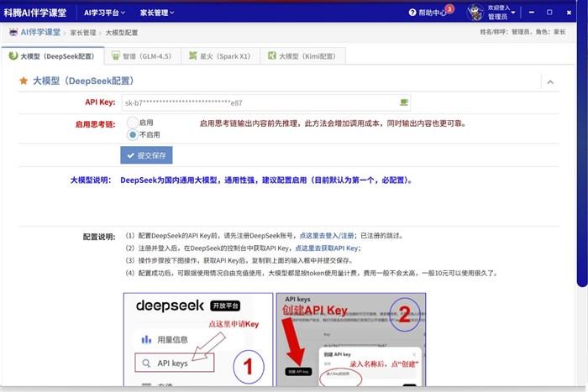This screenshot has height=392, width=588.
Task: Click the administrator avatar icon
Action: pos(475,13)
